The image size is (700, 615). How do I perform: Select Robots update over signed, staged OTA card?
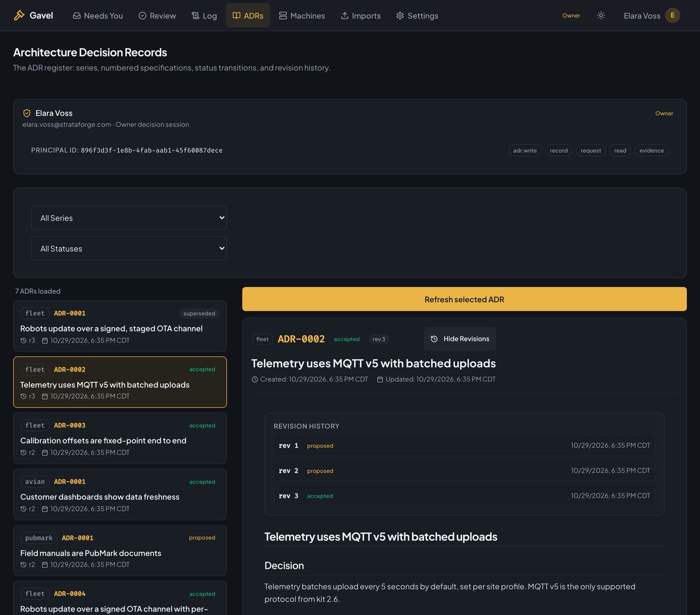coord(120,326)
